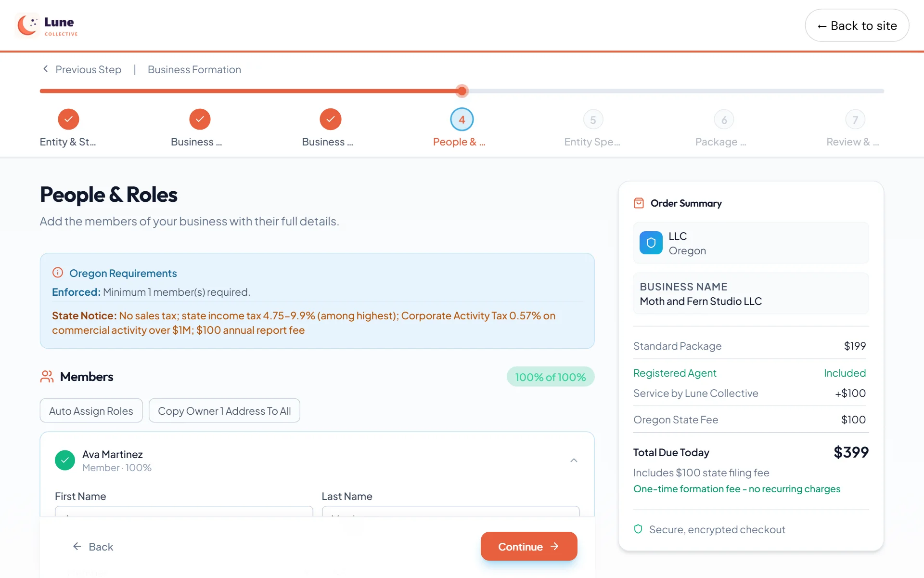Click Service by Lune Collective text
Screen dimensions: 924x578
coord(695,393)
